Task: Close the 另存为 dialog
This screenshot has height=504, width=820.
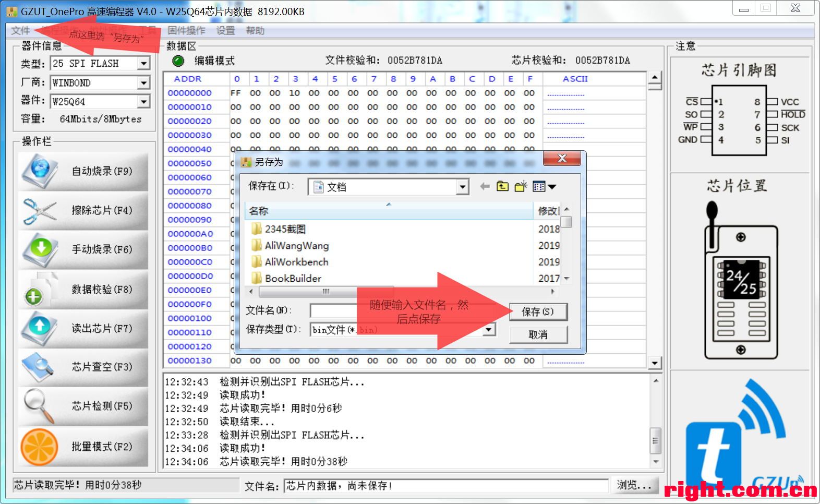Action: pos(562,158)
